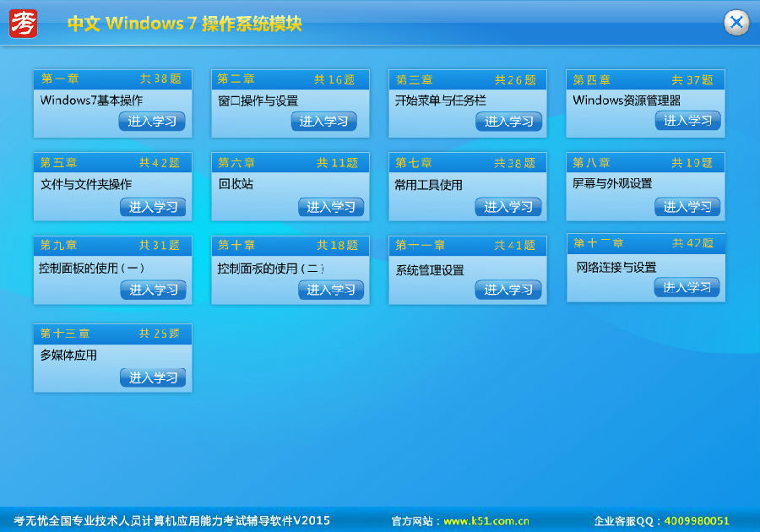Click the 中文 Windows 7 操作系统模块 title
The image size is (760, 532).
(x=185, y=24)
